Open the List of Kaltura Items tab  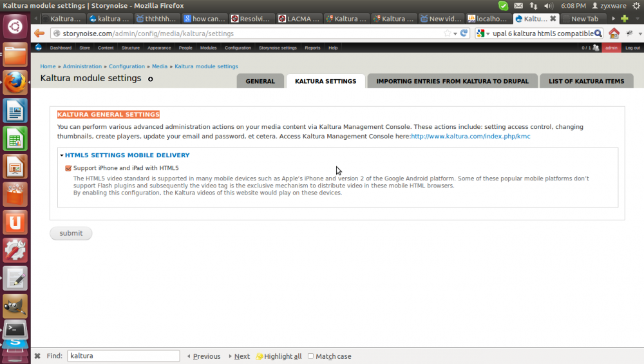(586, 81)
